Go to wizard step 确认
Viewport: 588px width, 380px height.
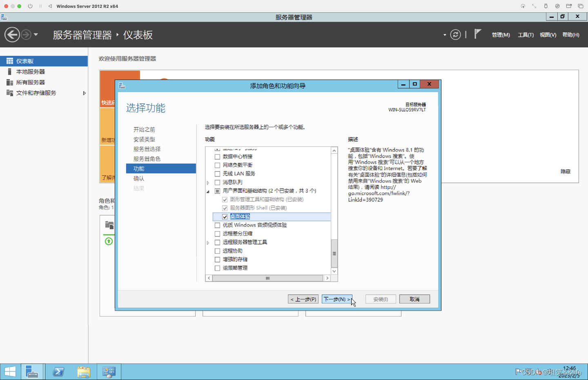pos(139,178)
